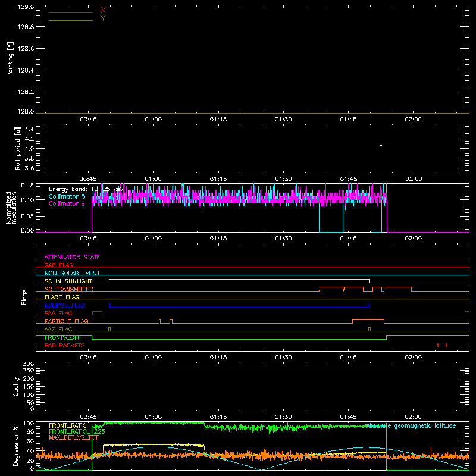Viewport: 476px width, 476px height.
Task: Click the 250 Quality axis tick
Action: [x=29, y=370]
